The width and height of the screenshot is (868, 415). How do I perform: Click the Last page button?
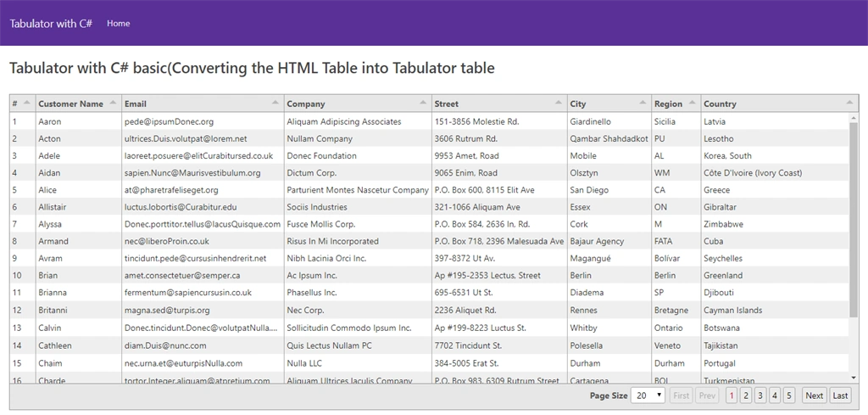(840, 395)
